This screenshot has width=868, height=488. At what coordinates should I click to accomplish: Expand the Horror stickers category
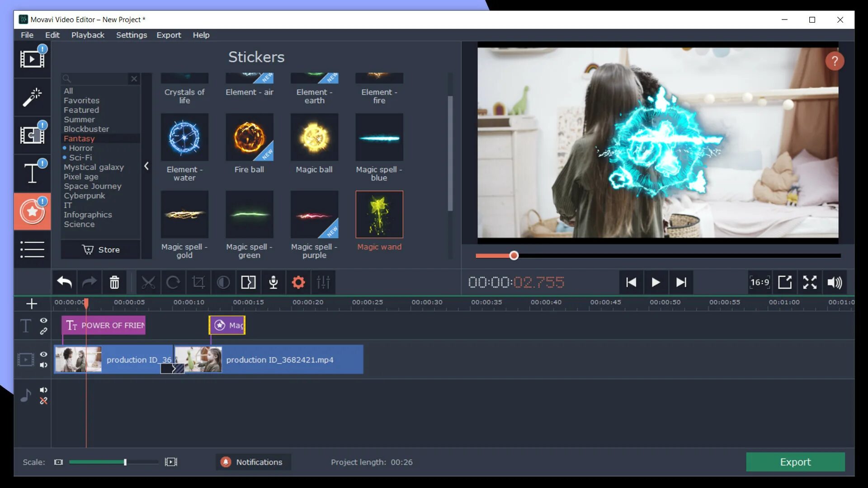[x=82, y=147]
